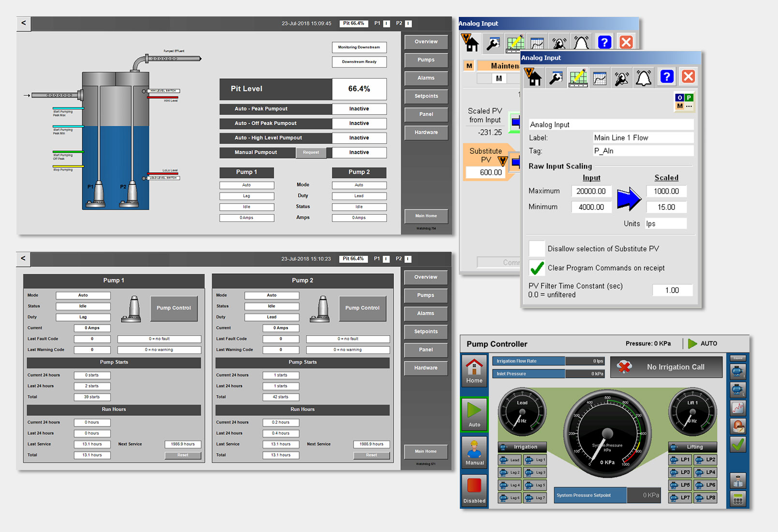
Task: Click the operator user icon in Pump Controller sidebar
Action: tap(738, 480)
